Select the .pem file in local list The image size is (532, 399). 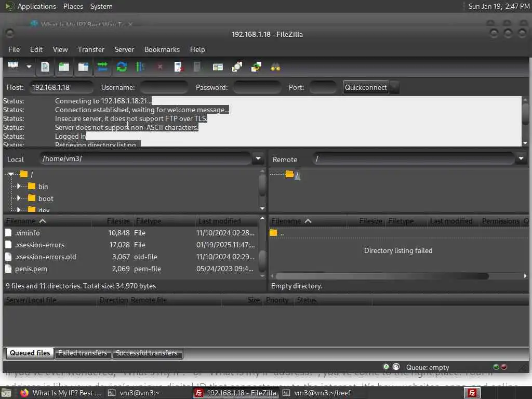[31, 269]
